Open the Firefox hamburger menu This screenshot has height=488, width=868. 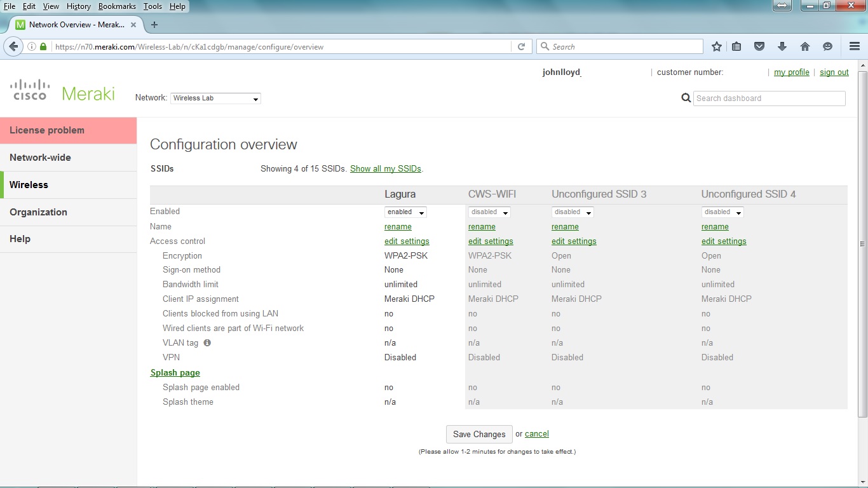pos(853,46)
